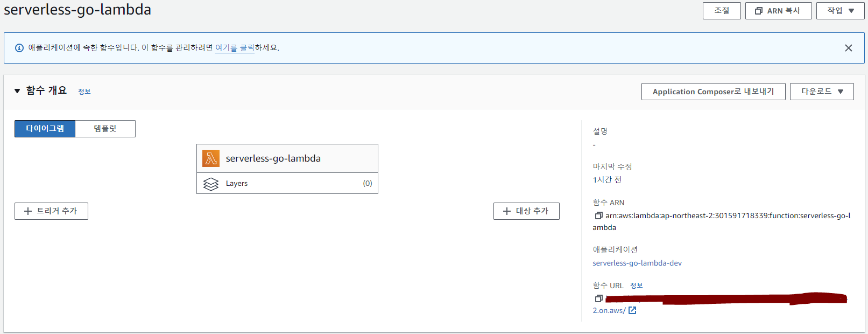Collapse the 함수 개요 section triangle
Image resolution: width=868 pixels, height=334 pixels.
pos(17,91)
